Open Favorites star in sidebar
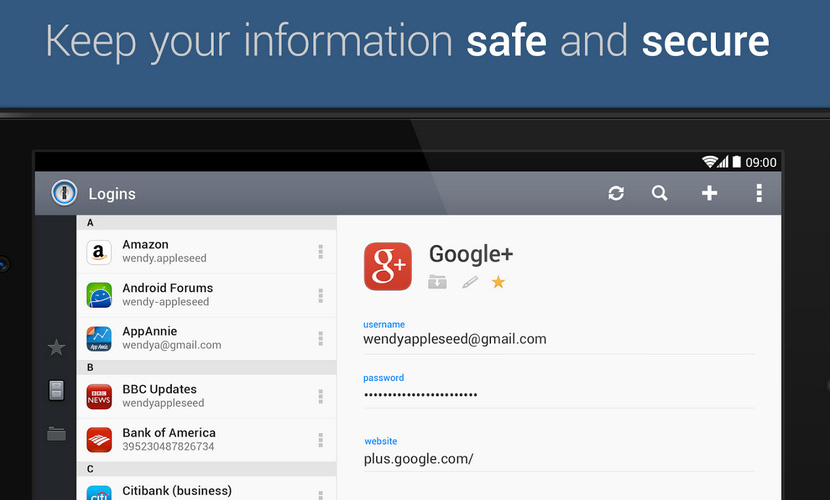 point(56,348)
